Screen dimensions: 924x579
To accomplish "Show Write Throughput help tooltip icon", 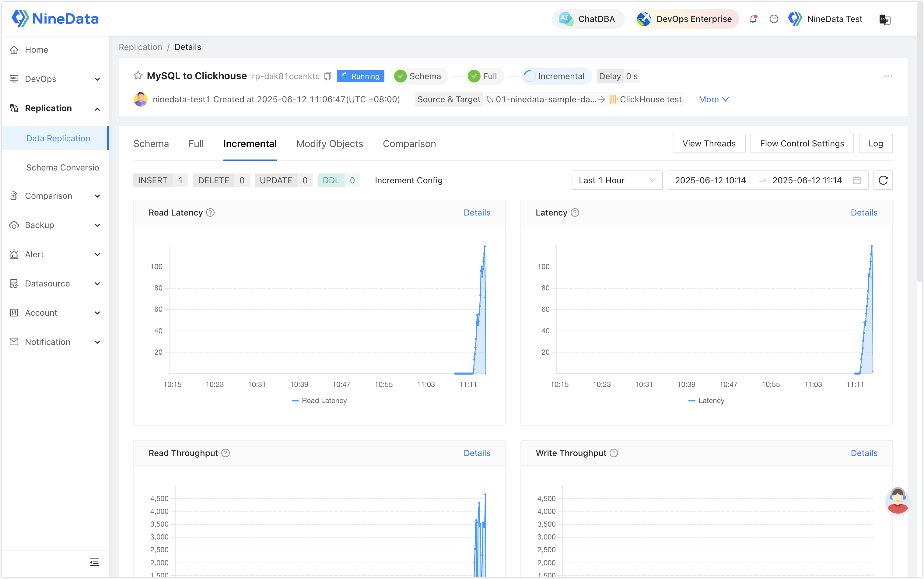I will (x=614, y=453).
